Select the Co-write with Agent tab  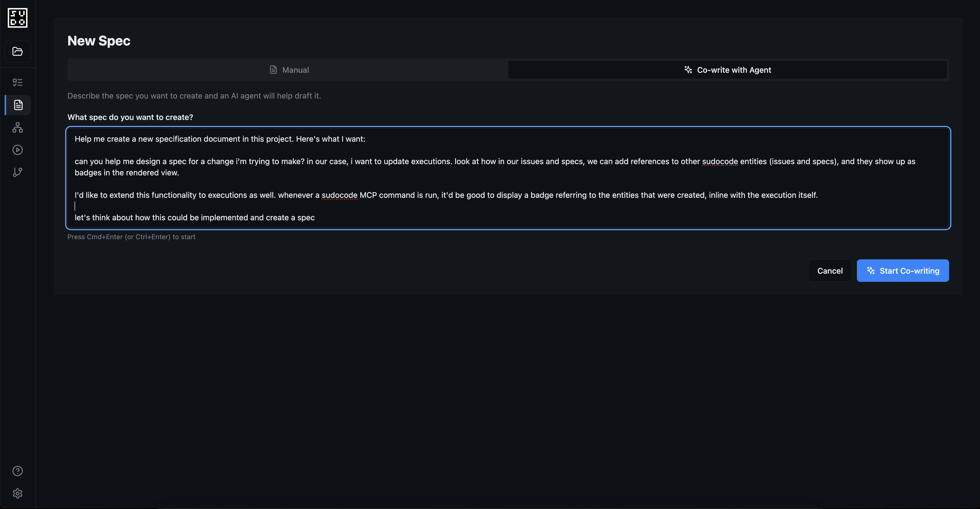(727, 70)
